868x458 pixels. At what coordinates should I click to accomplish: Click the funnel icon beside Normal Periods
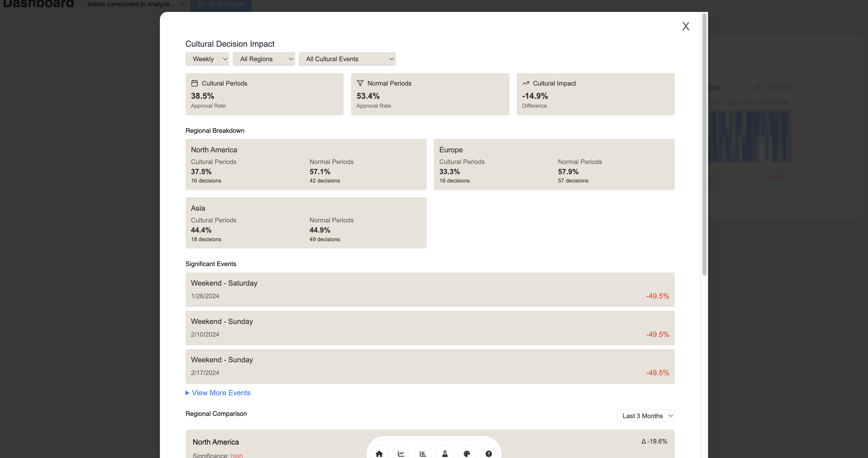pyautogui.click(x=360, y=83)
